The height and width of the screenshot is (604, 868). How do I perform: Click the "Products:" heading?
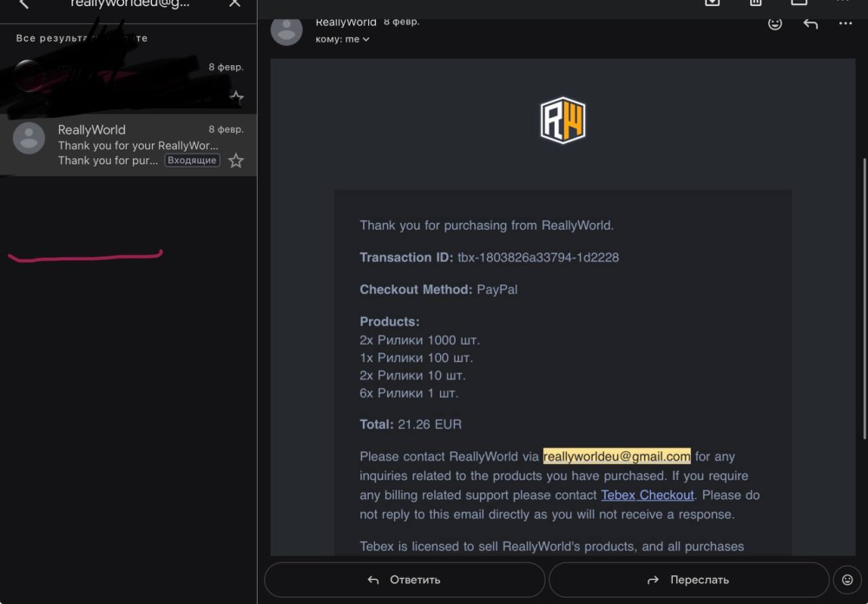tap(390, 322)
